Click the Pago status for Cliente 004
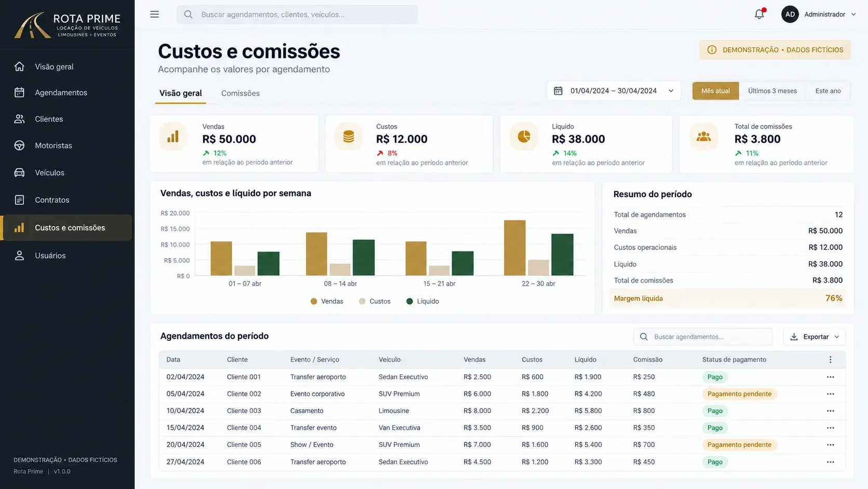This screenshot has height=489, width=868. [715, 428]
